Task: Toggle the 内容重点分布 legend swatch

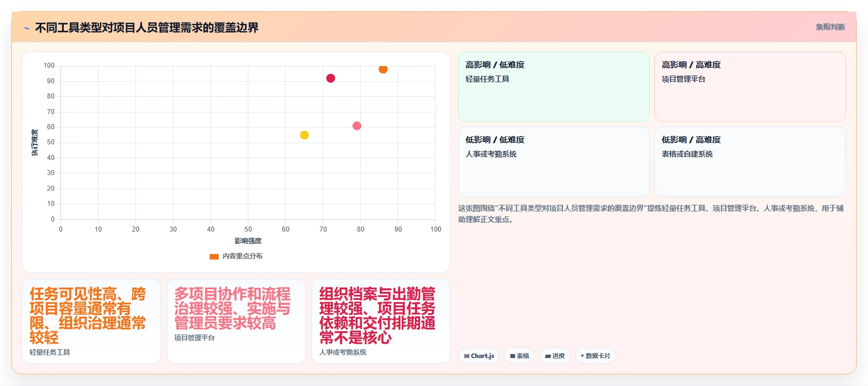Action: (214, 256)
